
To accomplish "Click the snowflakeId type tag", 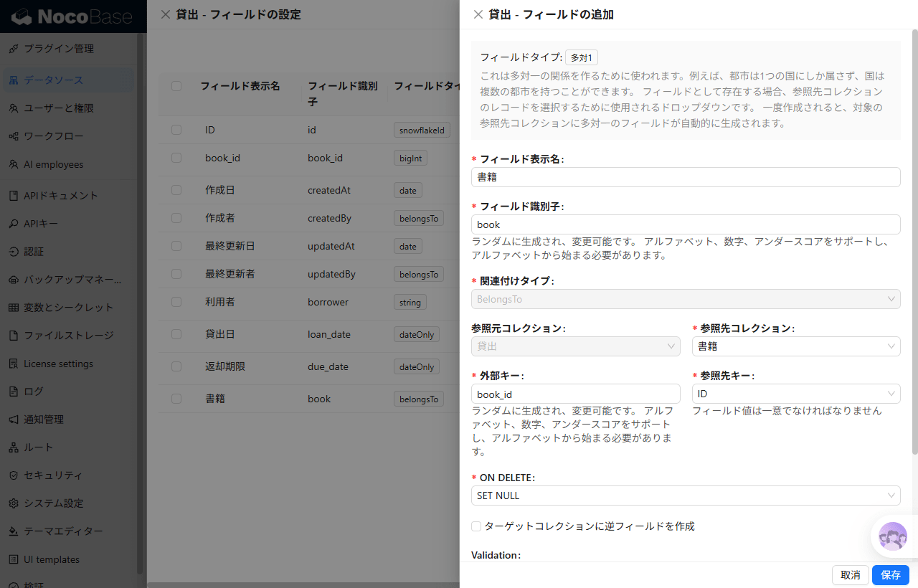I will coord(423,130).
